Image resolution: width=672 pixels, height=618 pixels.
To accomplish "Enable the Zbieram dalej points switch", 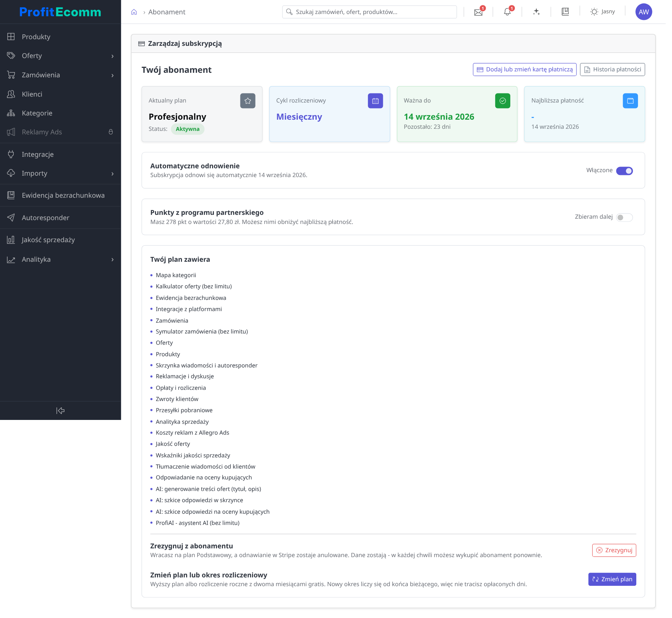I will [624, 217].
